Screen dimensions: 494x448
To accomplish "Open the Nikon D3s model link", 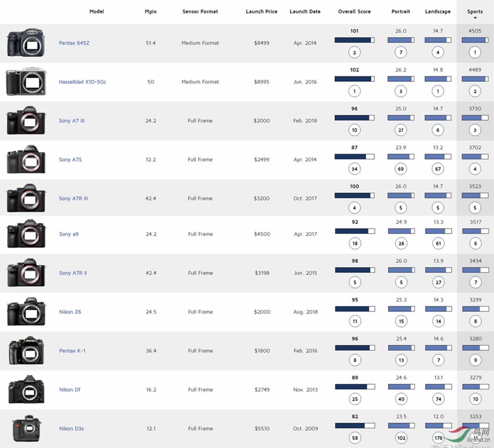I will [x=71, y=428].
